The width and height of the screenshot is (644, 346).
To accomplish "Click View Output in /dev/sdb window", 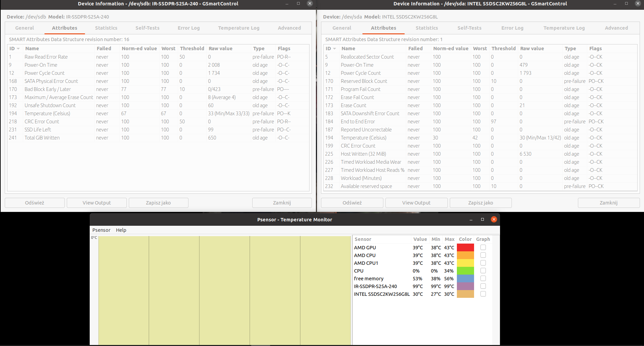I will [x=97, y=203].
